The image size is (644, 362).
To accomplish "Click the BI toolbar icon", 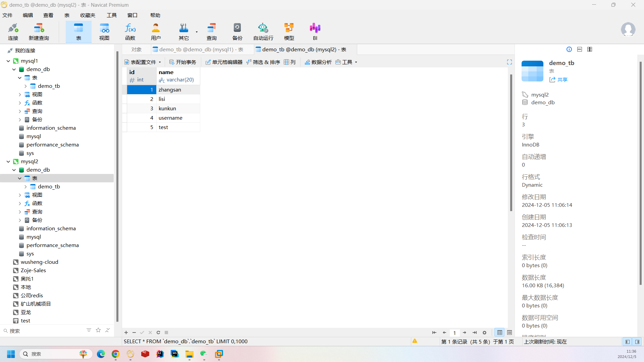I will point(315,32).
